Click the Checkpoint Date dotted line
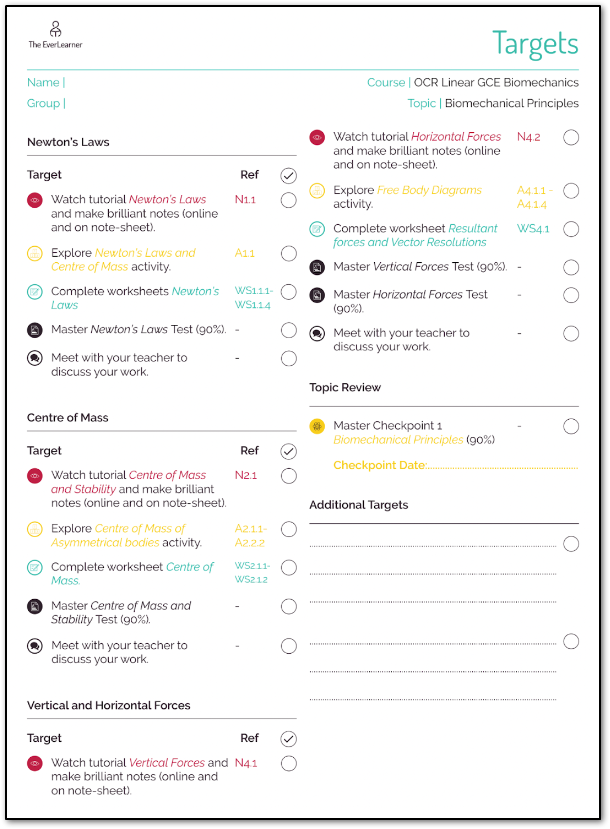Viewport: 610px width, 829px height. click(502, 466)
